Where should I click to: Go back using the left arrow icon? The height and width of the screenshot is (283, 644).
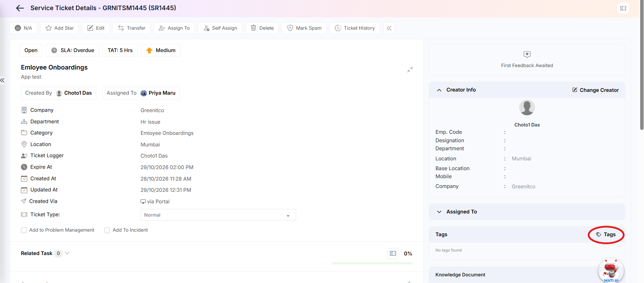tap(20, 8)
